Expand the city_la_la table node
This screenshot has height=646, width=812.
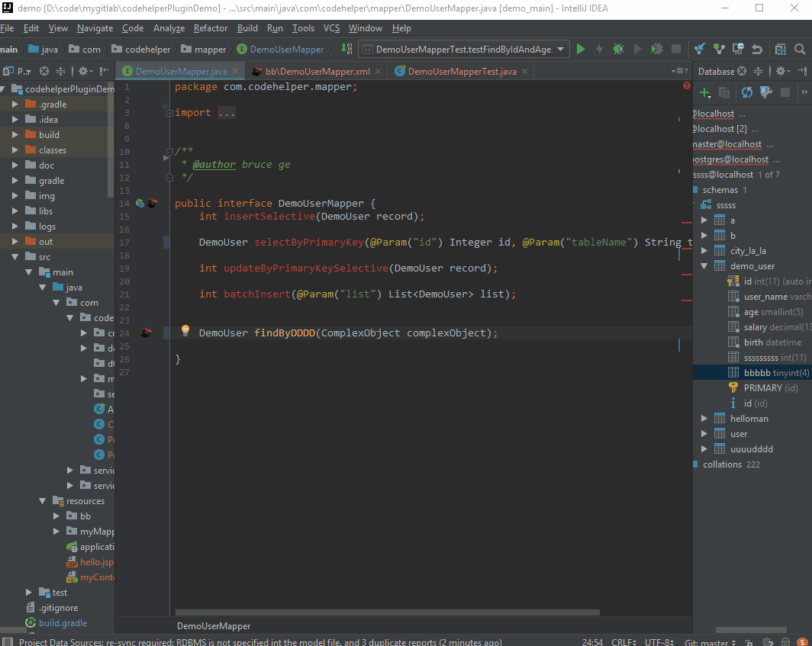pos(704,250)
